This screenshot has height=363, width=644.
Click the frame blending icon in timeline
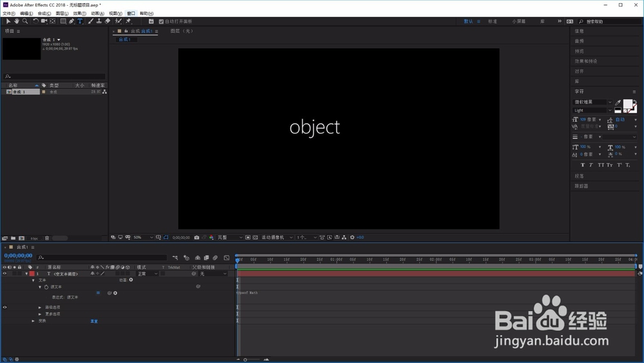(206, 257)
